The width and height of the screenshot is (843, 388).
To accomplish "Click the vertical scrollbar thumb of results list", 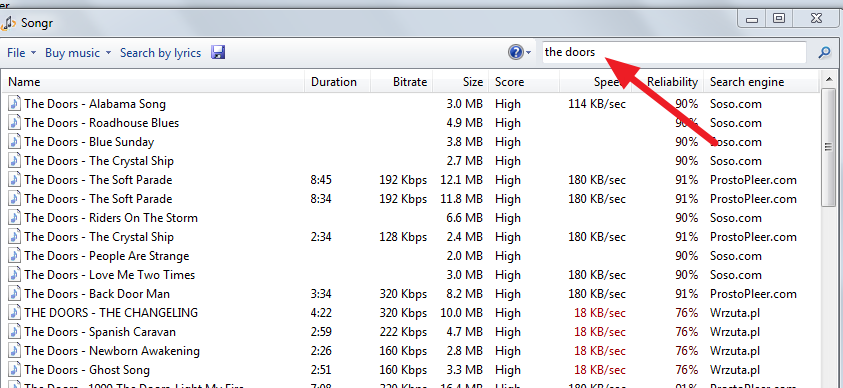I will tap(828, 147).
